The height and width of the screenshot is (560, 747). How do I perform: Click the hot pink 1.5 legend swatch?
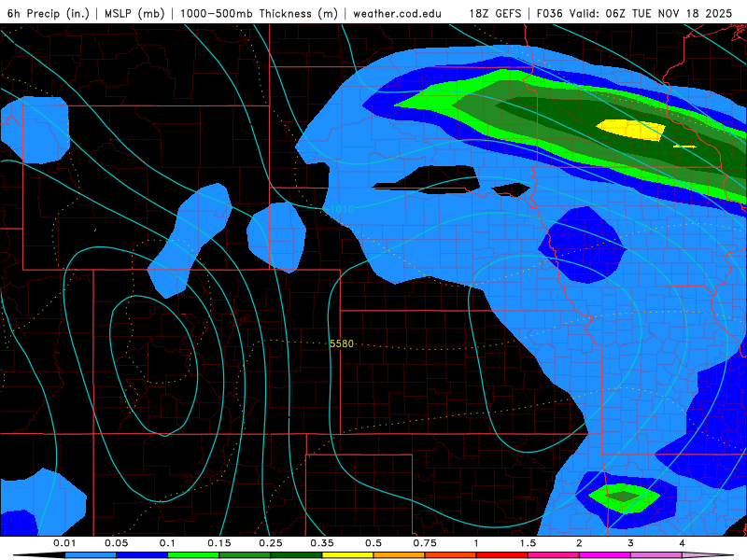click(x=554, y=555)
